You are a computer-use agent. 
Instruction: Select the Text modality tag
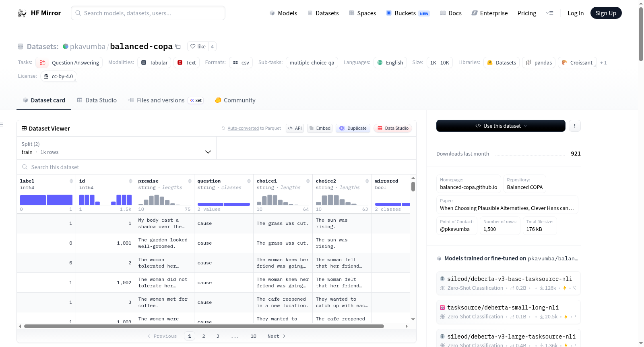pos(186,62)
